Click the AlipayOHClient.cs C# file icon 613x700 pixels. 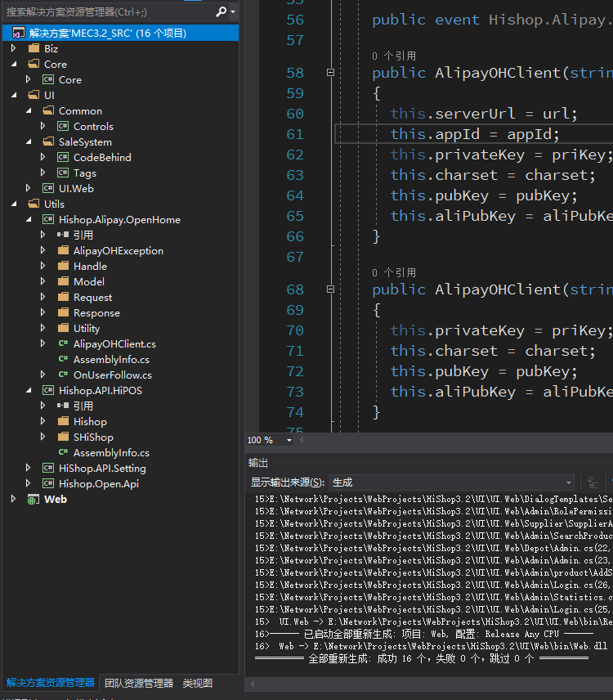pyautogui.click(x=63, y=343)
